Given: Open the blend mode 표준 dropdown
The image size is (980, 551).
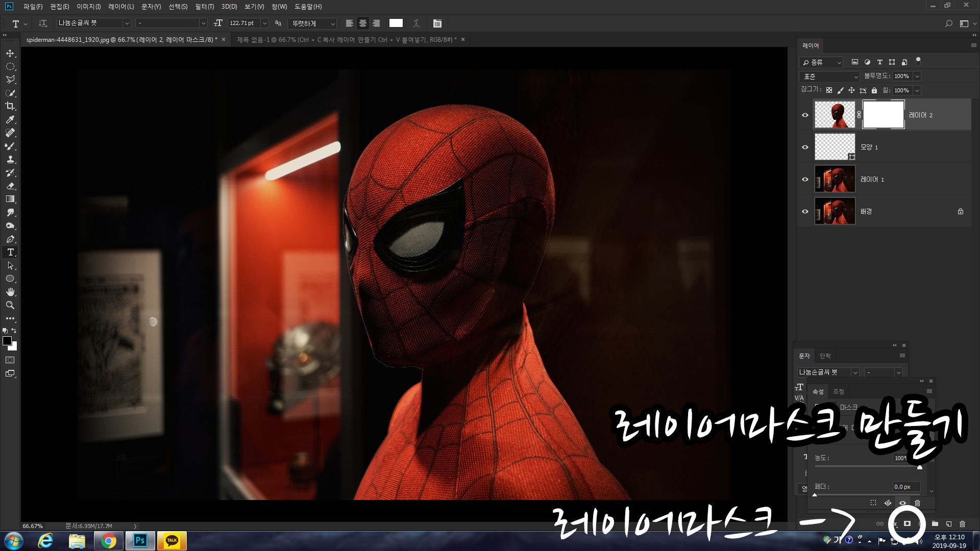Looking at the screenshot, I should click(x=829, y=77).
